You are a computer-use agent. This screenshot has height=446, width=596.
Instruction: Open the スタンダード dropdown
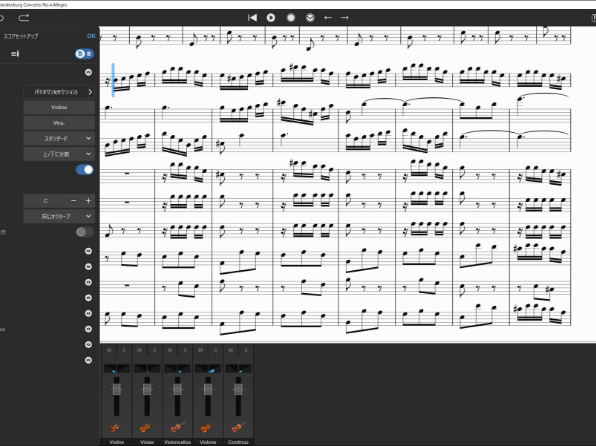pos(59,138)
